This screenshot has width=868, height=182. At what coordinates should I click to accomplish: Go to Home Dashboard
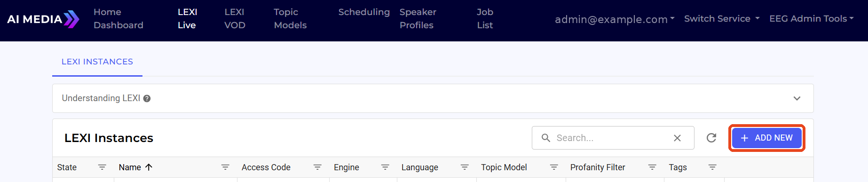pos(118,19)
